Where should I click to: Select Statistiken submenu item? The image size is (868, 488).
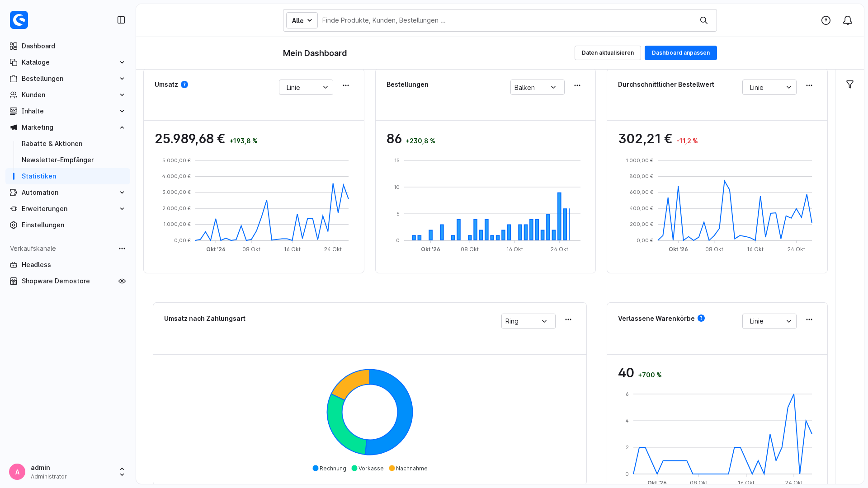coord(68,176)
